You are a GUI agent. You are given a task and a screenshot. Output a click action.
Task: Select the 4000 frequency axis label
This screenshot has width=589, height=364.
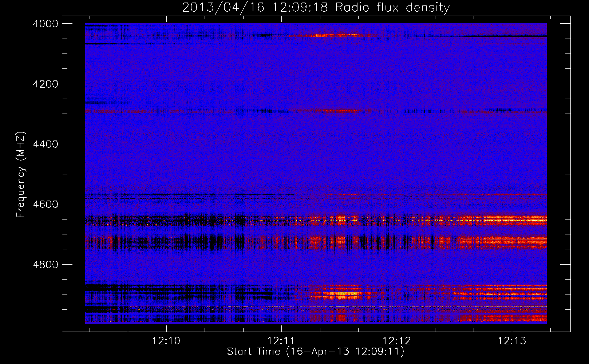click(x=46, y=24)
